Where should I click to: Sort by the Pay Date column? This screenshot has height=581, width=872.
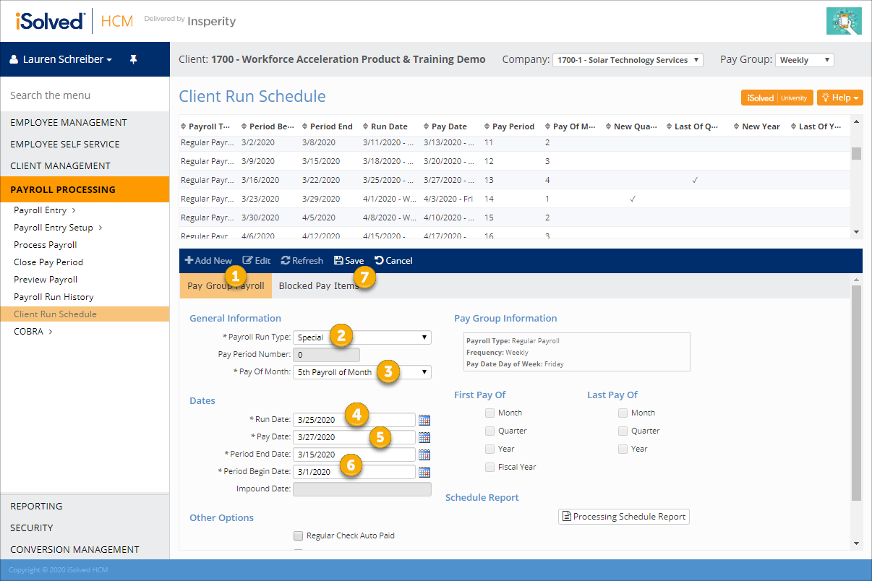tap(445, 126)
